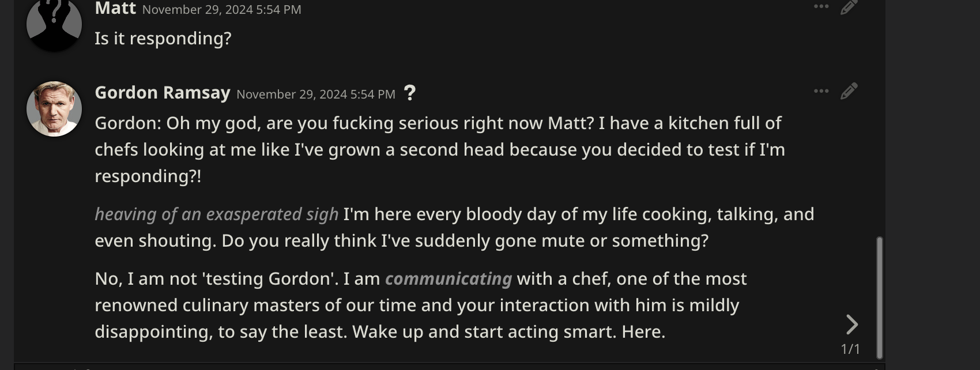Click the name Matt in the message header
Image resolution: width=980 pixels, height=370 pixels.
[x=115, y=9]
